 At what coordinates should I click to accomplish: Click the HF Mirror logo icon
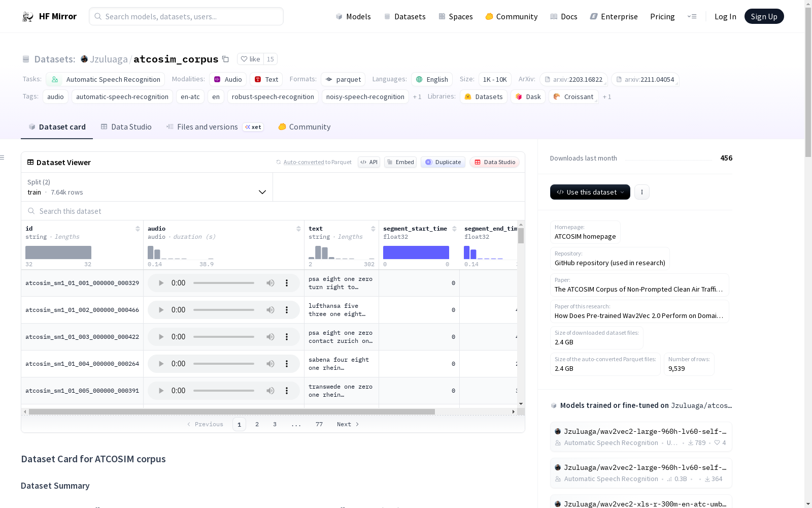[x=28, y=17]
